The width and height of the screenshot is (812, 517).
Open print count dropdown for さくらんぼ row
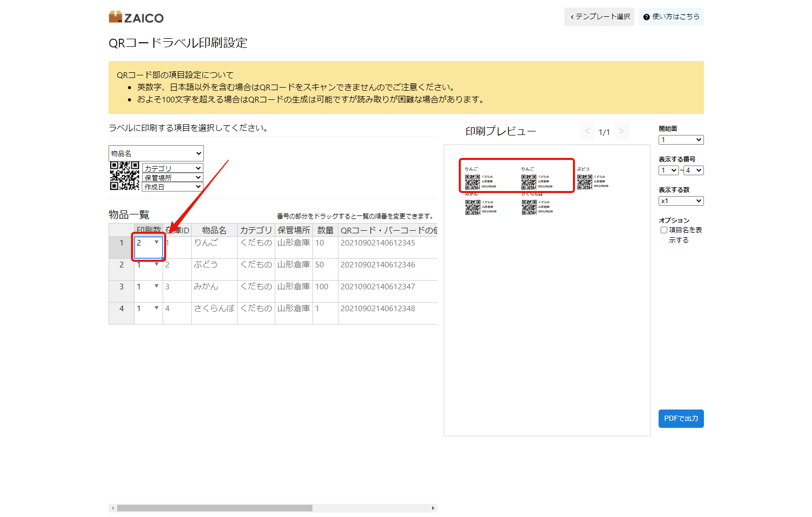[156, 308]
